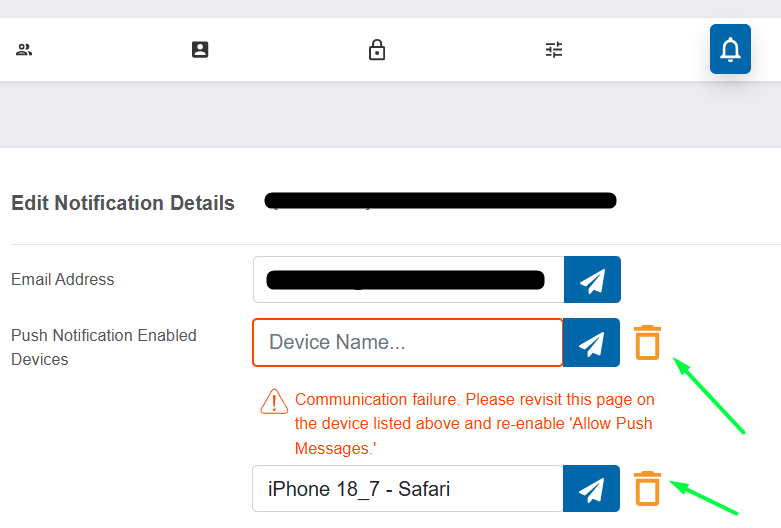Click the orange warning triangle icon

[x=274, y=401]
